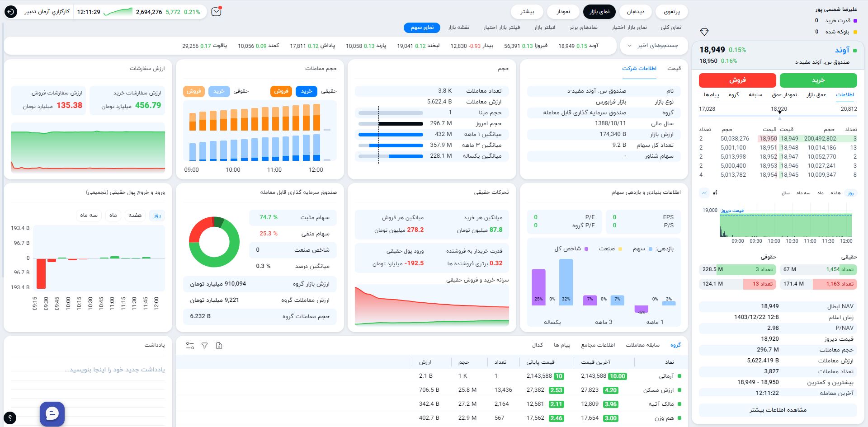The image size is (868, 427).
Task: Click the هم وزن row in group table
Action: (x=432, y=418)
